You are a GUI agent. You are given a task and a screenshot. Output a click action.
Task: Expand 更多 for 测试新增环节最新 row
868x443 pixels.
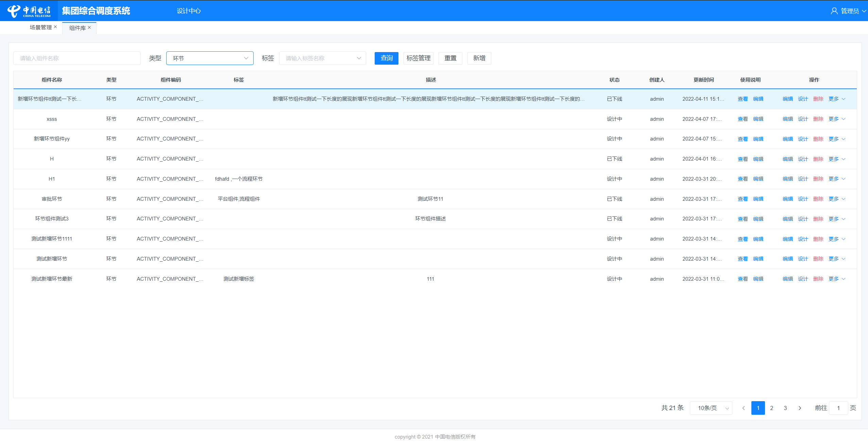[837, 279]
